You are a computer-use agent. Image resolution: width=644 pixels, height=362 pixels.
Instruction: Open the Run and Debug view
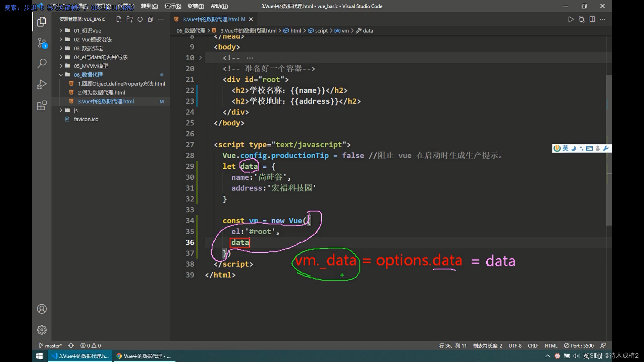(42, 84)
